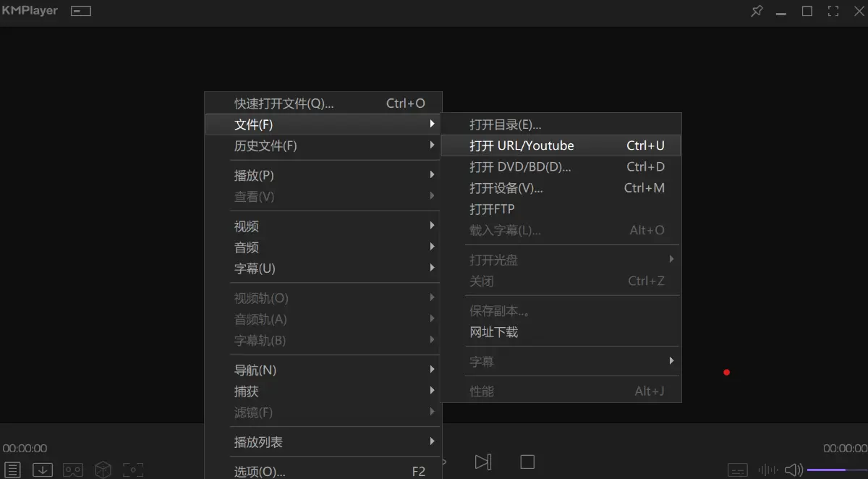
Task: Select the 3D mode cube icon
Action: pyautogui.click(x=103, y=470)
